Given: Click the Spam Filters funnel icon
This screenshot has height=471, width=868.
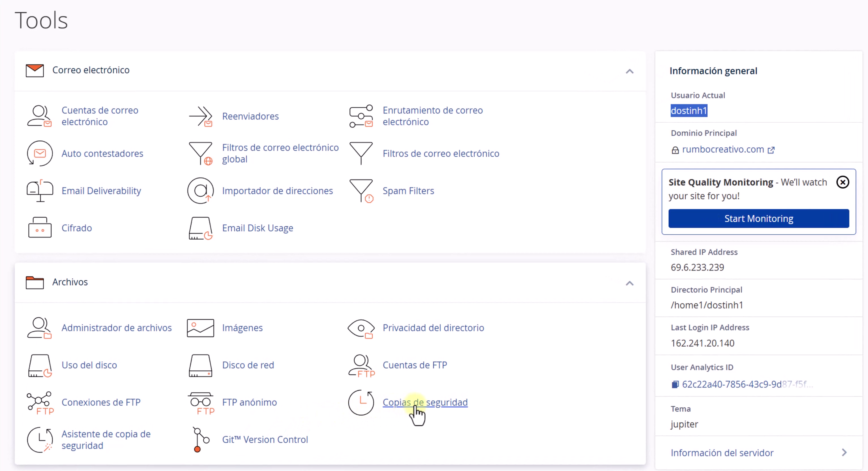Looking at the screenshot, I should click(361, 191).
